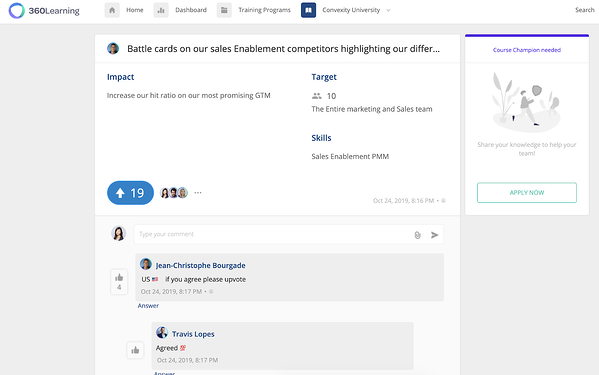Go to the Home menu item
Image resolution: width=599 pixels, height=375 pixels.
[x=135, y=10]
